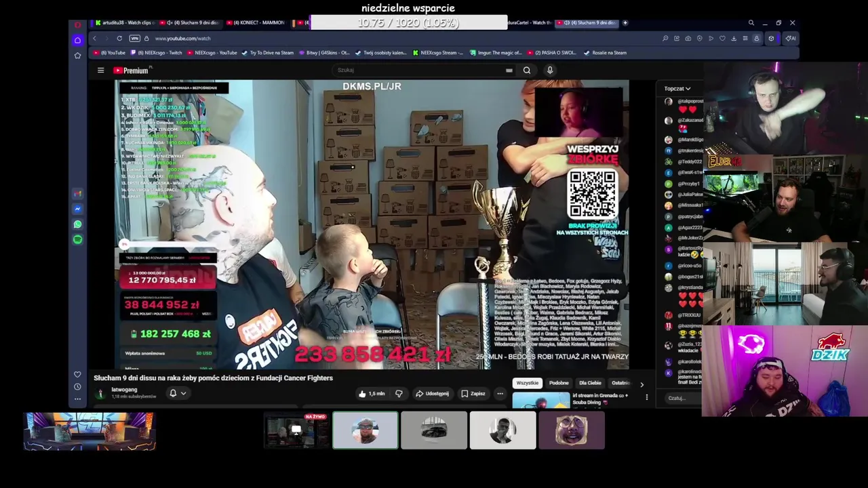Toggle the VPN badge in address bar
868x488 pixels.
point(134,39)
